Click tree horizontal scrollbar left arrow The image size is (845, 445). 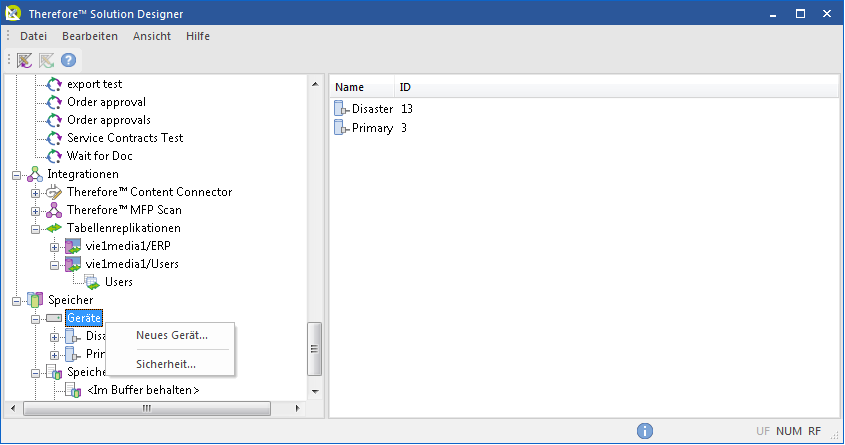tap(13, 408)
